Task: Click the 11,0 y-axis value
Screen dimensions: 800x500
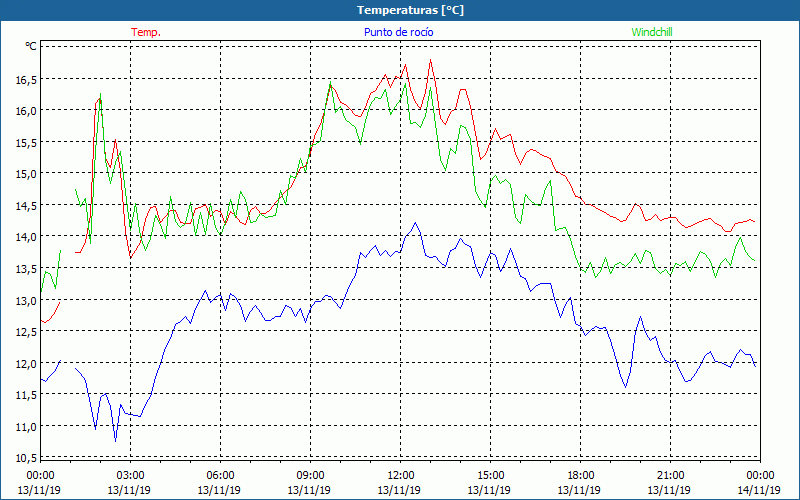Action: (x=27, y=427)
